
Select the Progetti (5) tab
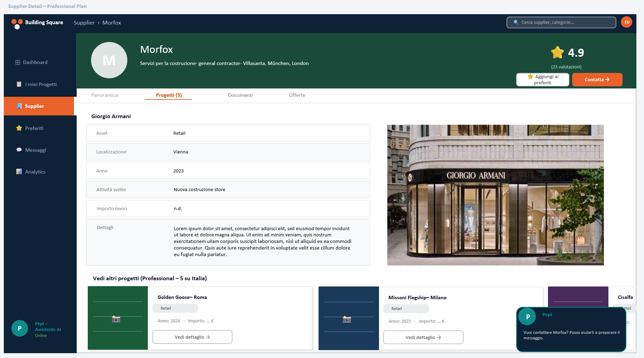(169, 95)
